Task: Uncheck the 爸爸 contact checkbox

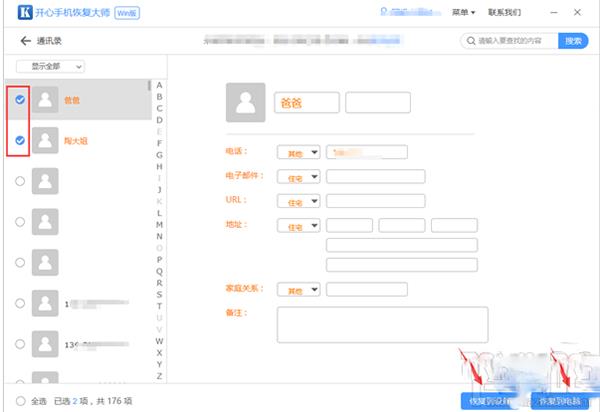Action: (x=20, y=100)
